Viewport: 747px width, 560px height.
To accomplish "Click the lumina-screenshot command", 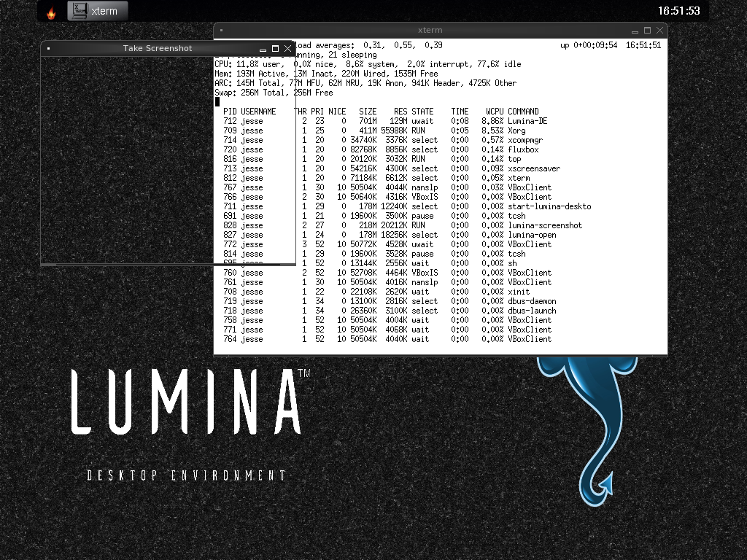I will 545,226.
